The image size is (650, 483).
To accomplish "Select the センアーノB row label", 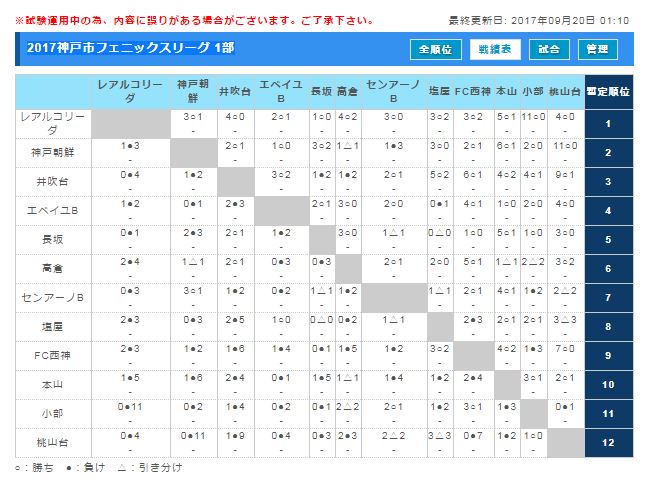I will point(53,298).
